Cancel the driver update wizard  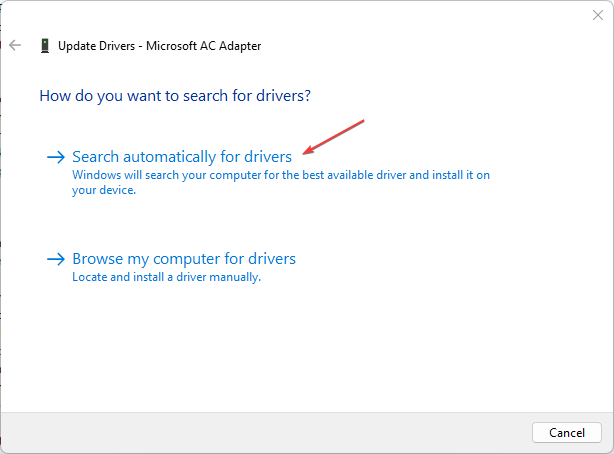click(567, 432)
